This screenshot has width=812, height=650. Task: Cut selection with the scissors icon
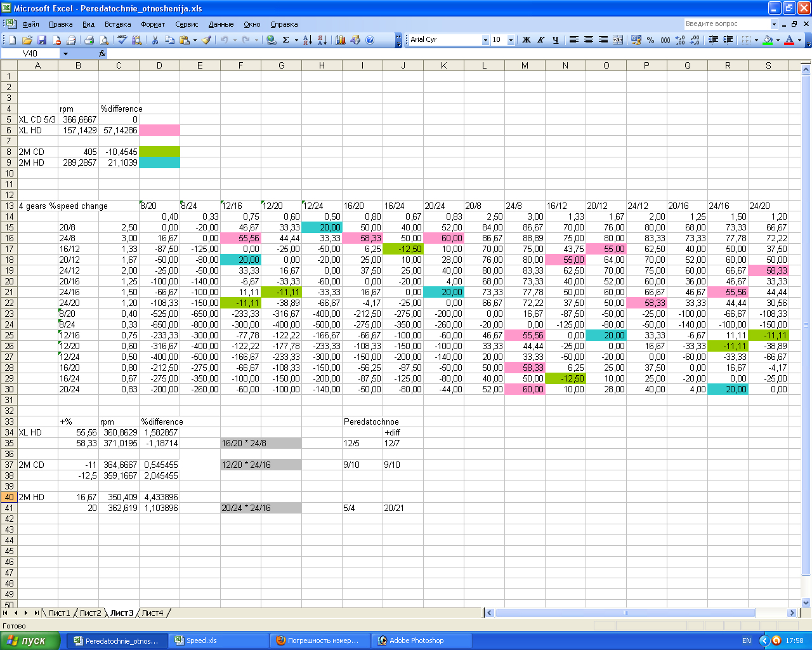click(x=154, y=40)
